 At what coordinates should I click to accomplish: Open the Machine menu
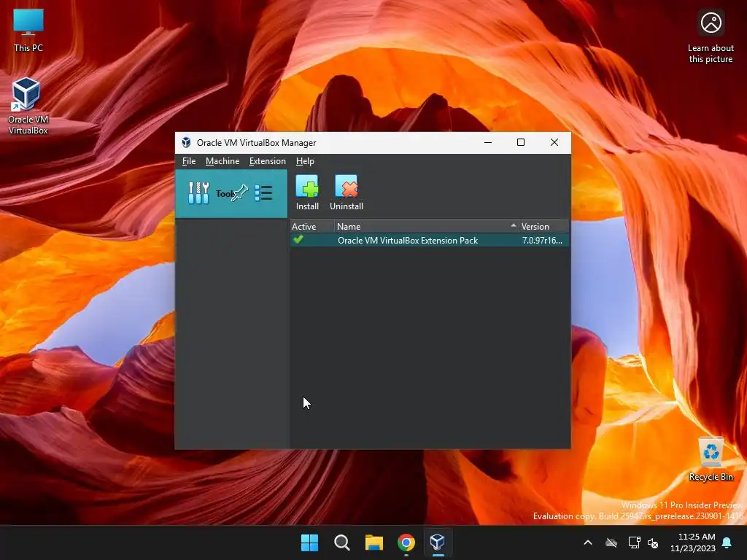click(x=222, y=161)
